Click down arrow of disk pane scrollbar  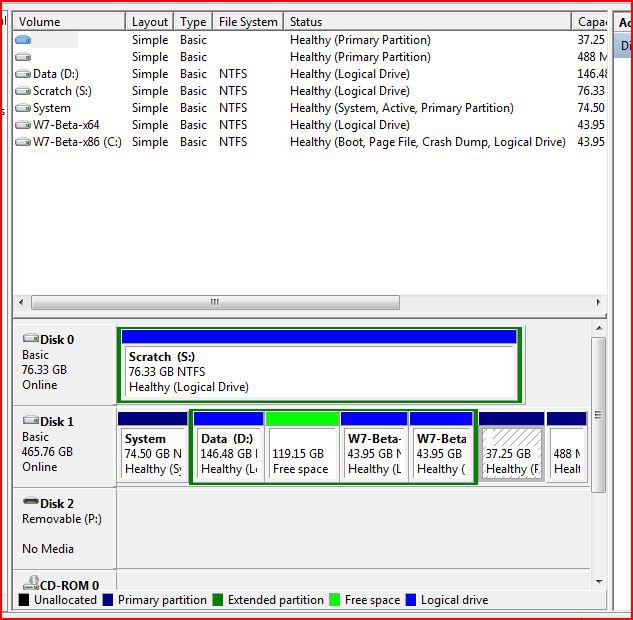[x=599, y=582]
